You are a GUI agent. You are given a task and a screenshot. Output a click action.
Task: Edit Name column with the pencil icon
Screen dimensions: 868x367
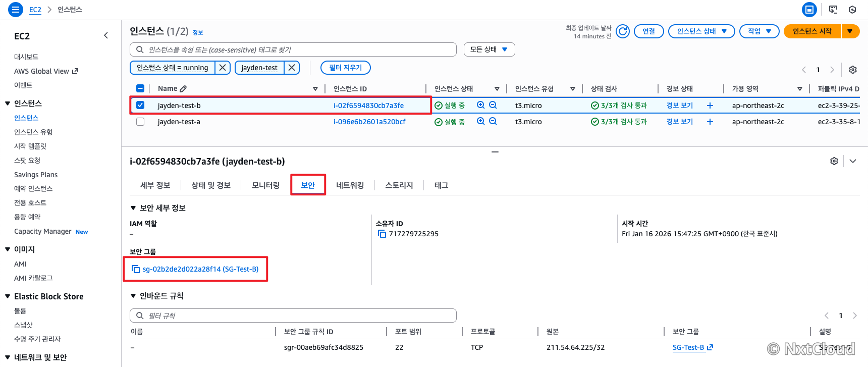183,89
